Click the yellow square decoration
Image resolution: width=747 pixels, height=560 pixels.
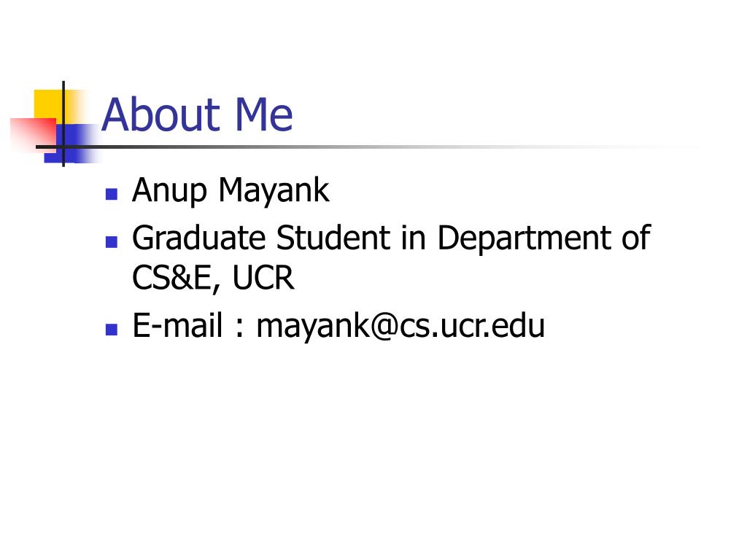tap(47, 102)
